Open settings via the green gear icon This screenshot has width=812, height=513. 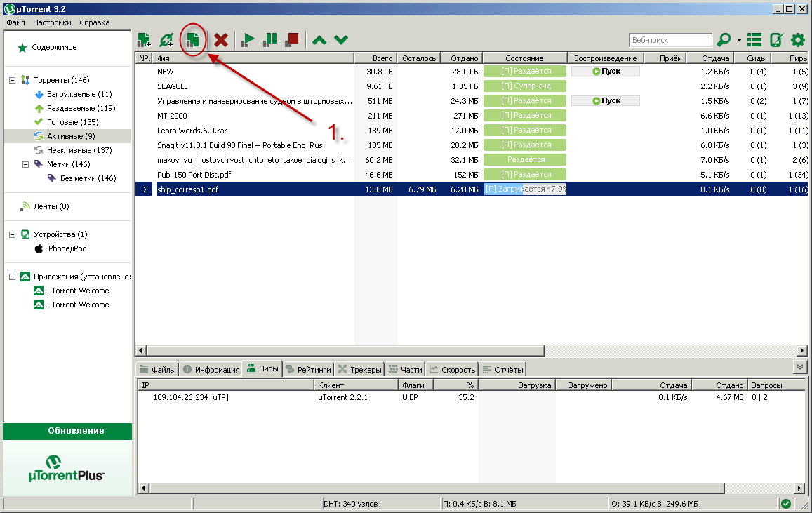[798, 40]
